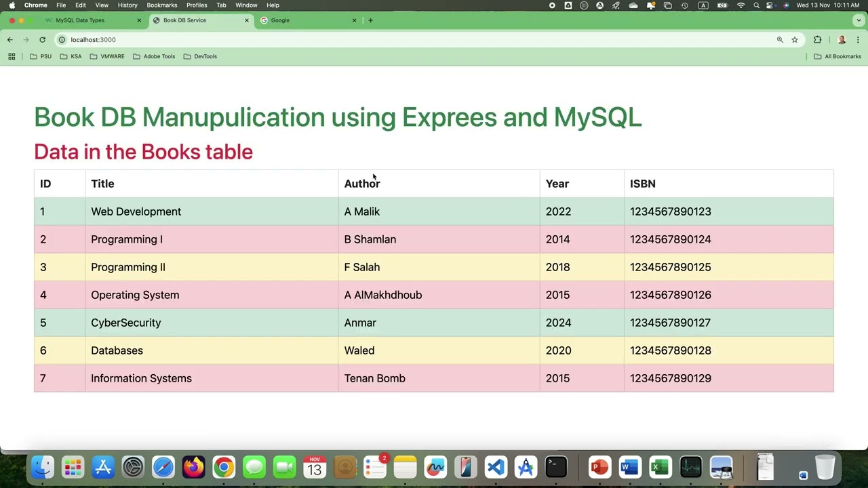Open Calendar from the Dock
This screenshot has height=488, width=868.
[x=315, y=467]
